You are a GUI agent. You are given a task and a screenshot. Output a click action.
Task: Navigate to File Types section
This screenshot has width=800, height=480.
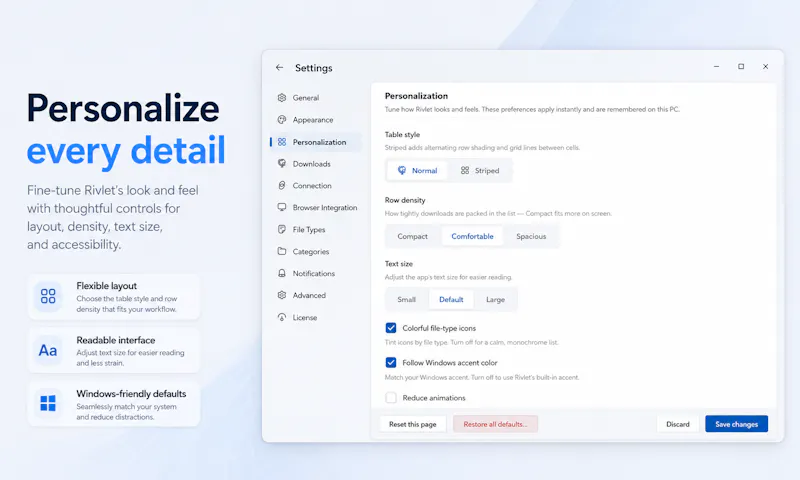click(x=315, y=229)
